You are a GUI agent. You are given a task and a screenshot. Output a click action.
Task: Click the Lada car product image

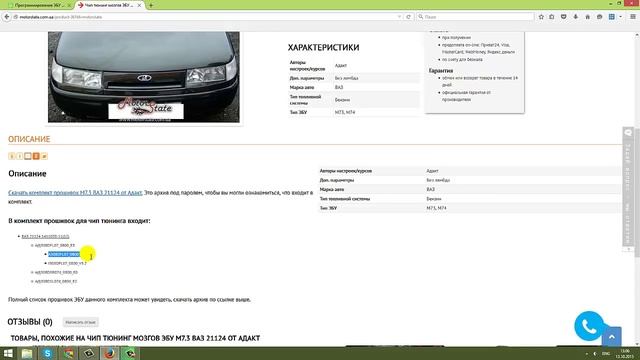pyautogui.click(x=144, y=77)
